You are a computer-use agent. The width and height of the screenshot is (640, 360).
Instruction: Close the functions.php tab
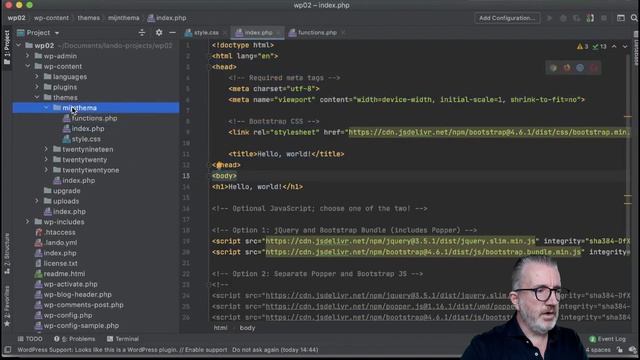click(x=343, y=33)
